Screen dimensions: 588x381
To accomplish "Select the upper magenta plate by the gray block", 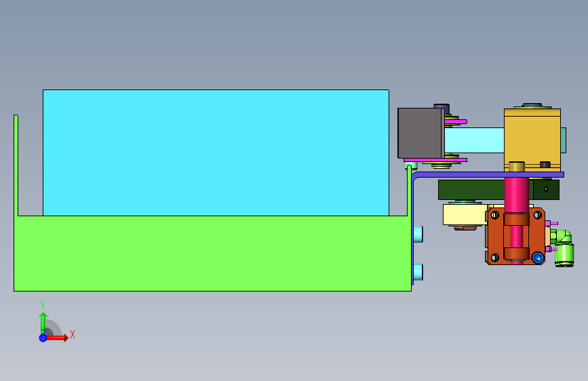I will coord(456,121).
